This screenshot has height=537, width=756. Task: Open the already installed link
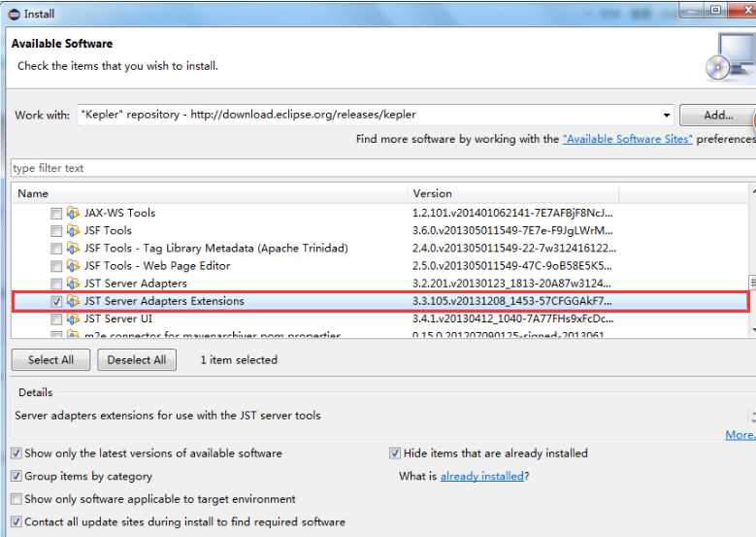click(481, 476)
